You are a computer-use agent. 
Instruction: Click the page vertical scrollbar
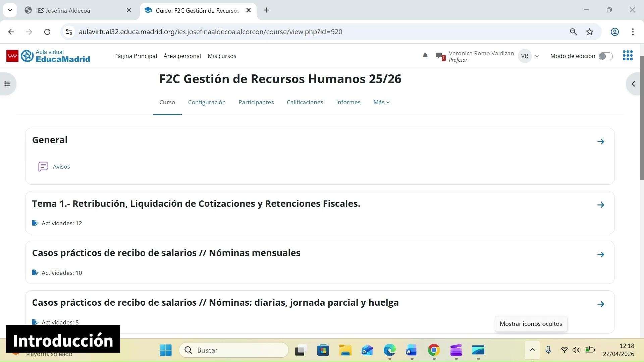pos(642,117)
